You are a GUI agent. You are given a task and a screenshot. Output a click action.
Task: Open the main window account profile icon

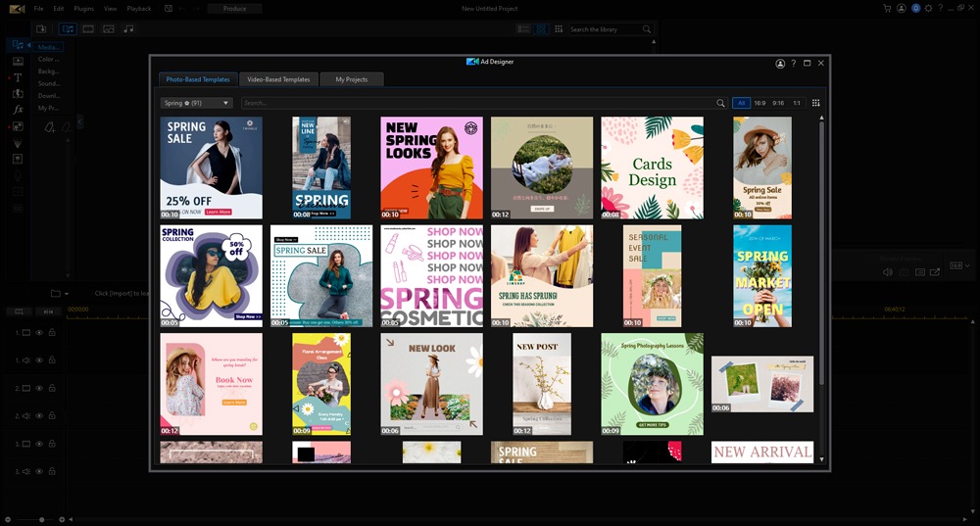[902, 8]
